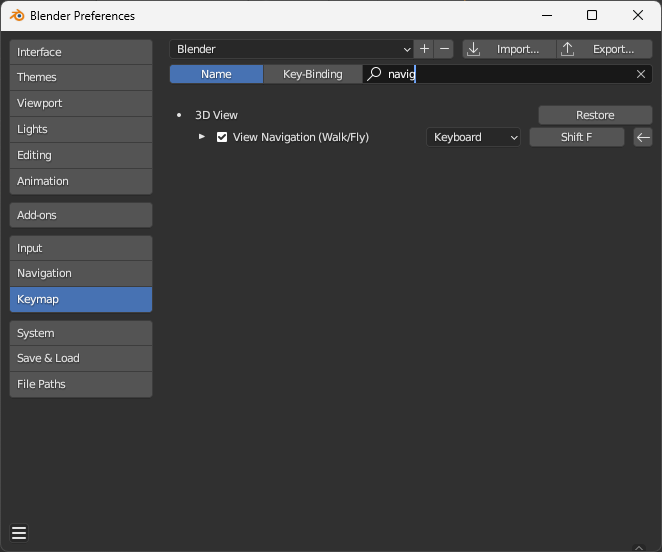Viewport: 662px width, 552px height.
Task: Disable the View Navigation (Walk/Fly) checkbox
Action: [222, 137]
